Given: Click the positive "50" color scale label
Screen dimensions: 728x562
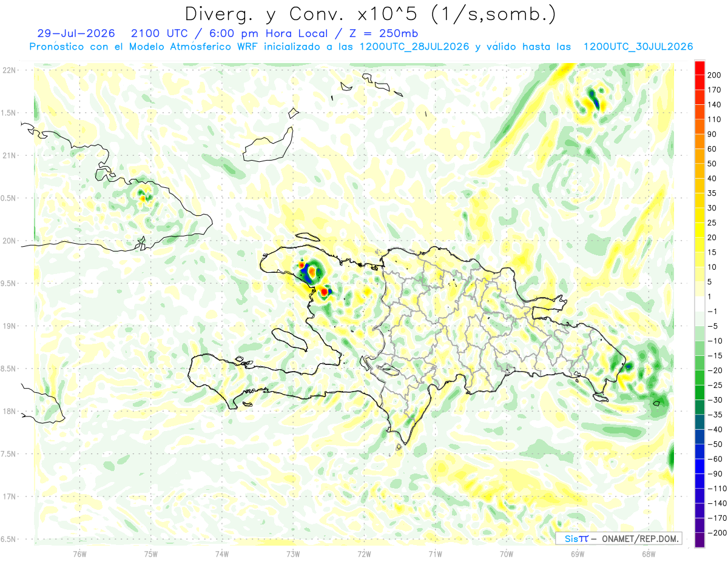Looking at the screenshot, I should (712, 164).
